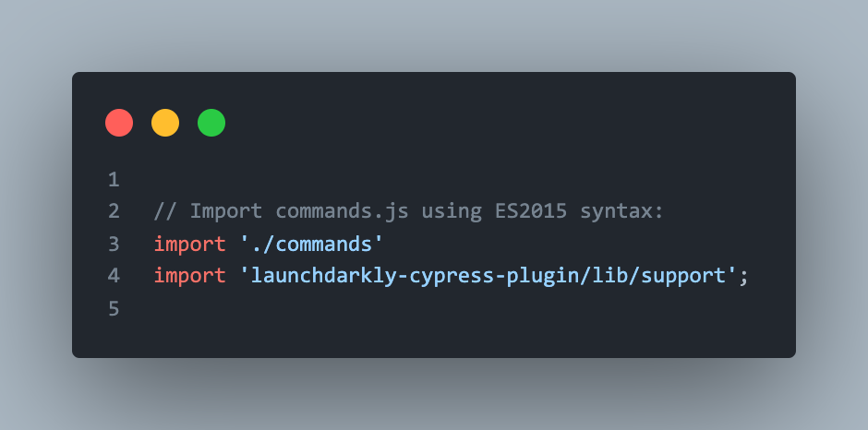The height and width of the screenshot is (430, 868).
Task: Click the '//' comment slashes on line 2
Action: pos(165,211)
